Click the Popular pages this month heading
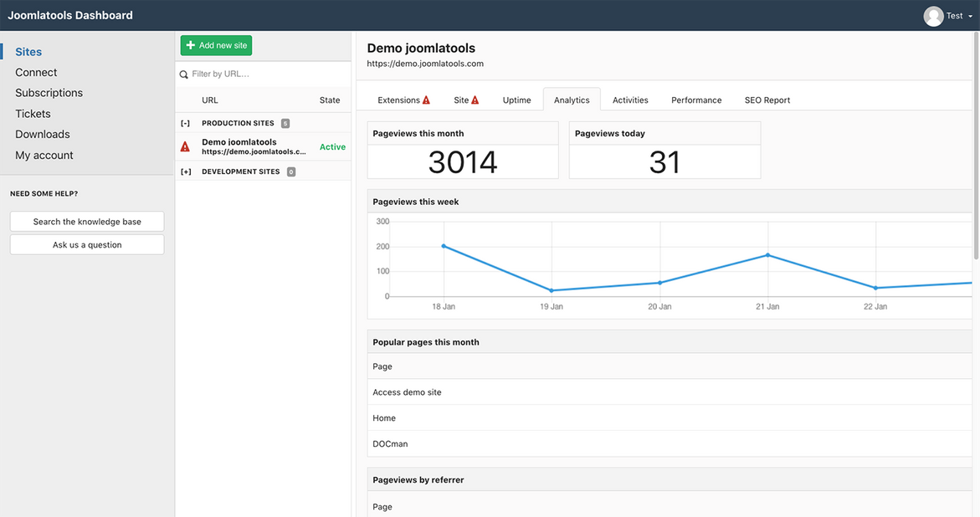The width and height of the screenshot is (980, 517). click(x=426, y=342)
